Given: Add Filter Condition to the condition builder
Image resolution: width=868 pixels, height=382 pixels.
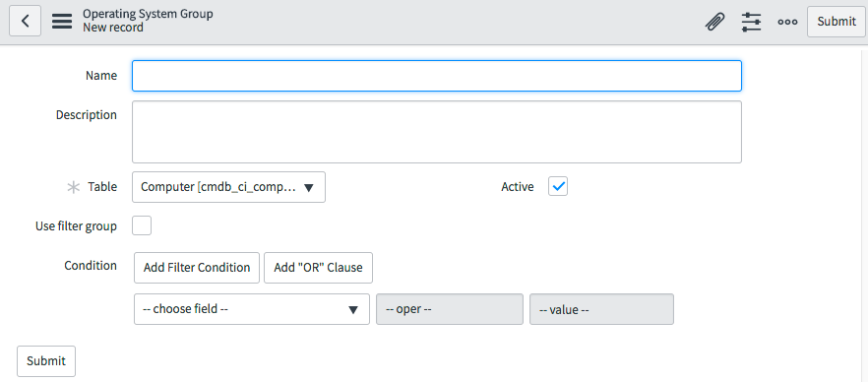Looking at the screenshot, I should tap(197, 268).
